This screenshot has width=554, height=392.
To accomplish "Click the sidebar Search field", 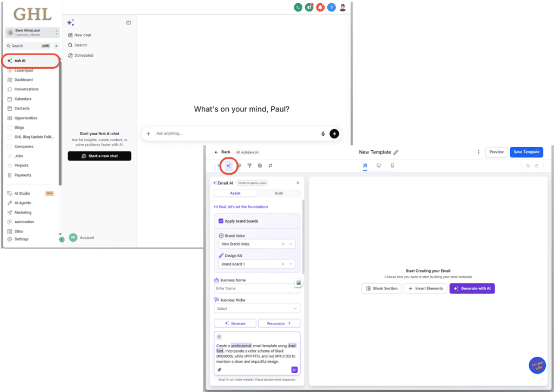I will (28, 46).
